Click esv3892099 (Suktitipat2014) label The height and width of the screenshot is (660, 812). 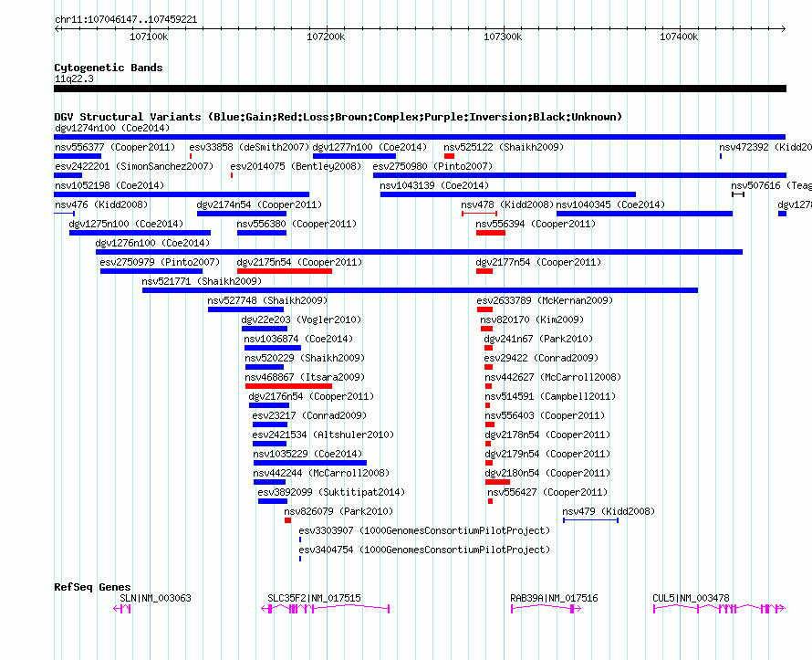tap(331, 492)
